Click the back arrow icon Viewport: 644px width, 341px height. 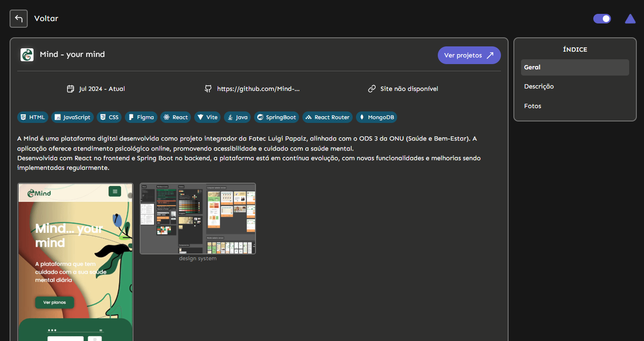tap(19, 19)
